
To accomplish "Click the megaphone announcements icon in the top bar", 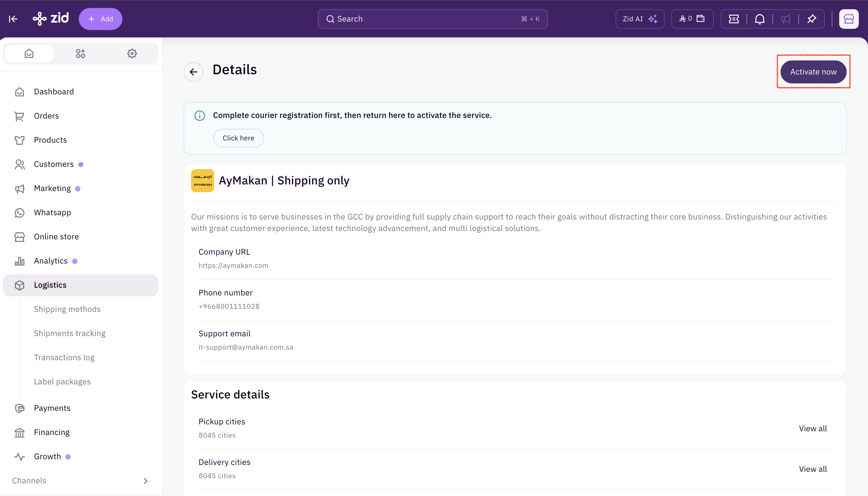I will [x=786, y=19].
